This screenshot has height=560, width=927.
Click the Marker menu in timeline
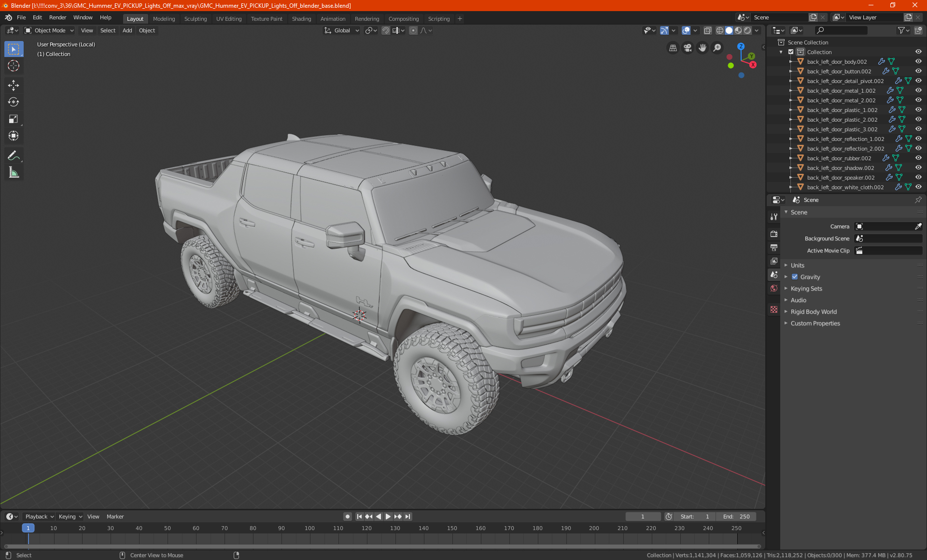[115, 517]
